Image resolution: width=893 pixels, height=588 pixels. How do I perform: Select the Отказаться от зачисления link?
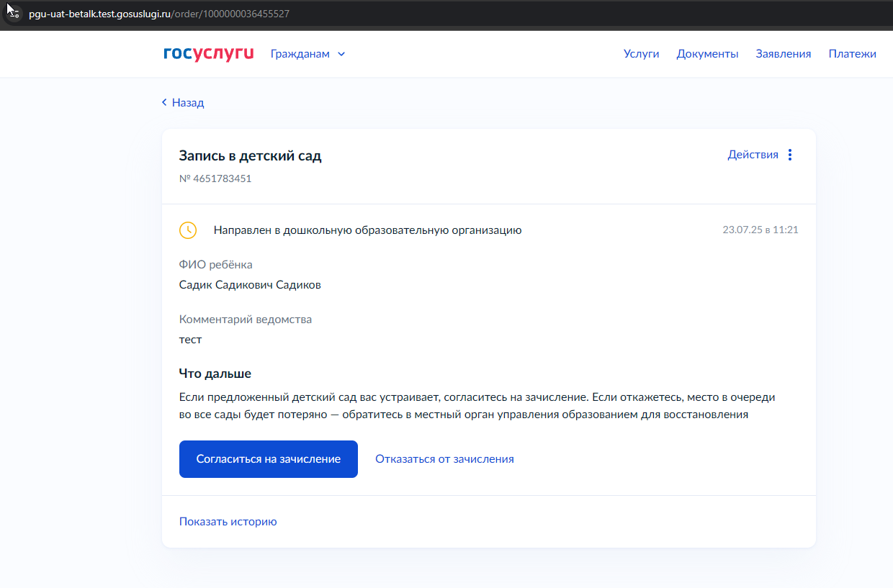coord(444,459)
